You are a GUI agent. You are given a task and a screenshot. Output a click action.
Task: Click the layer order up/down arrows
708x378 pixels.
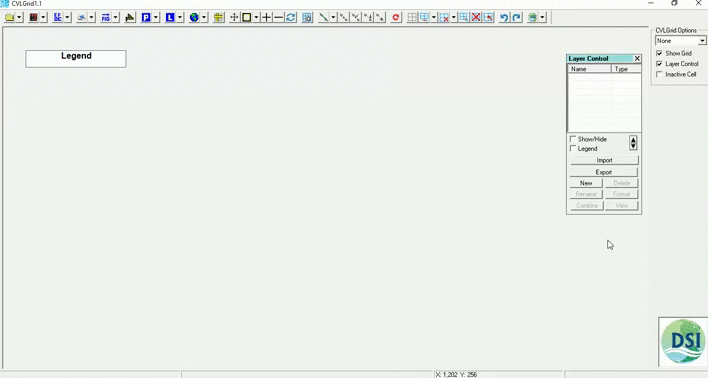pos(633,143)
